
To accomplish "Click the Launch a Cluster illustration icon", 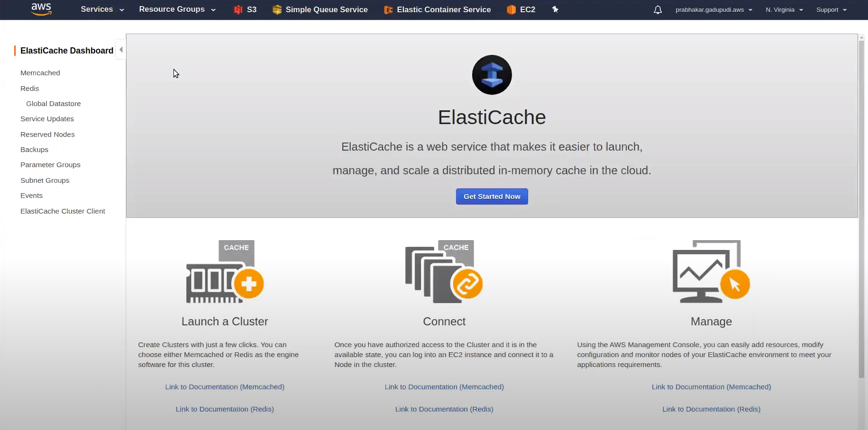I will point(225,271).
